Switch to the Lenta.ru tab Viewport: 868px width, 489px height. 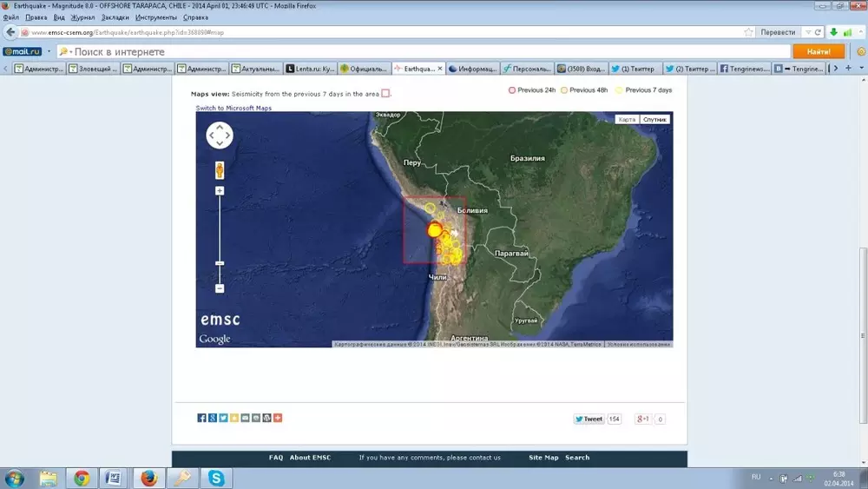[x=308, y=69]
